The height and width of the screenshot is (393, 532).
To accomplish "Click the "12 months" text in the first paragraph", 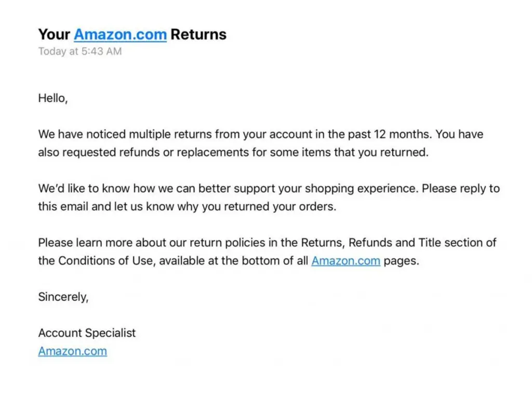I will [x=403, y=134].
